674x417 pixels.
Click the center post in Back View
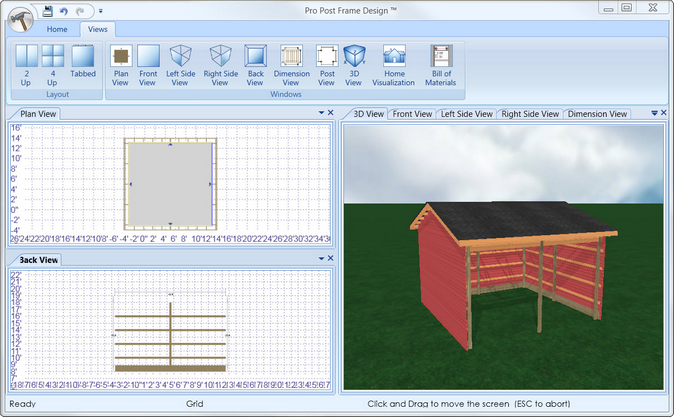[x=170, y=334]
